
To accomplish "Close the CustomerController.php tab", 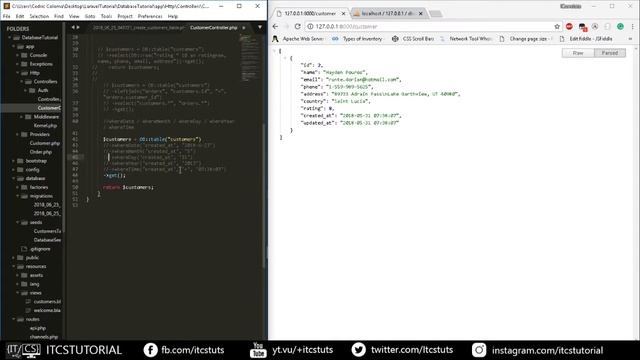I will point(244,28).
